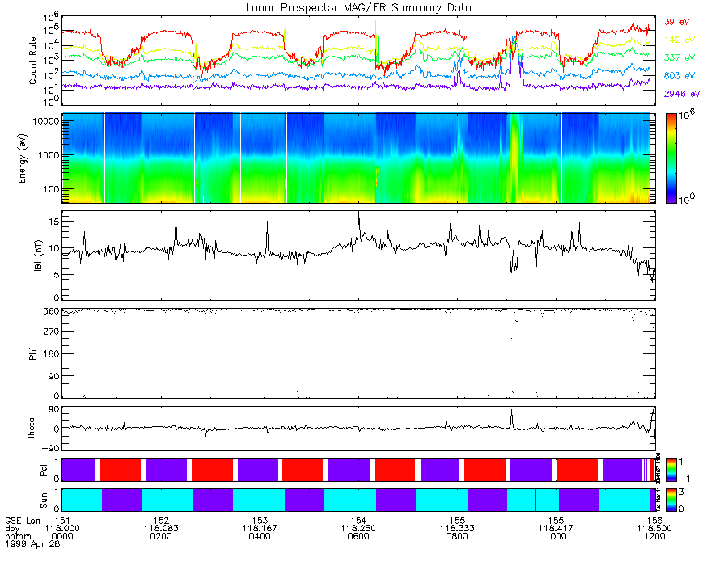Select the green '337 eV' legend label
Image resolution: width=728 pixels, height=566 pixels.
(679, 57)
